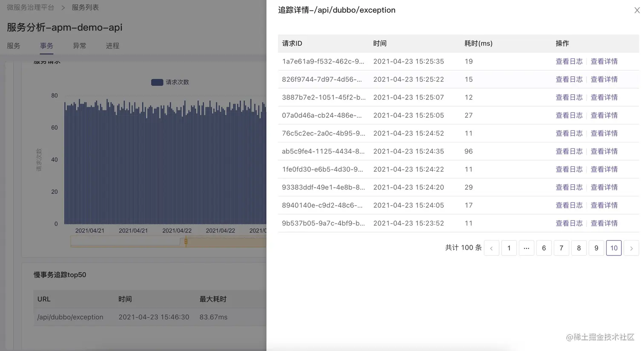
Task: Switch to the 异常 tab
Action: point(80,46)
